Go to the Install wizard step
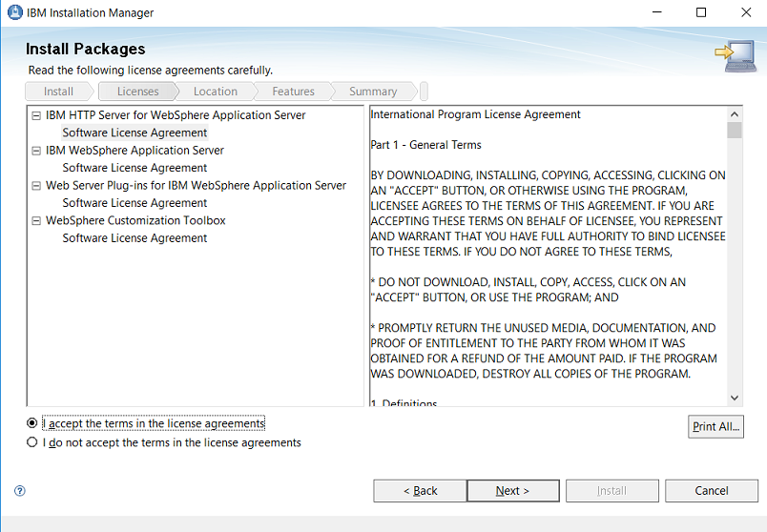Image resolution: width=767 pixels, height=532 pixels. pyautogui.click(x=59, y=92)
